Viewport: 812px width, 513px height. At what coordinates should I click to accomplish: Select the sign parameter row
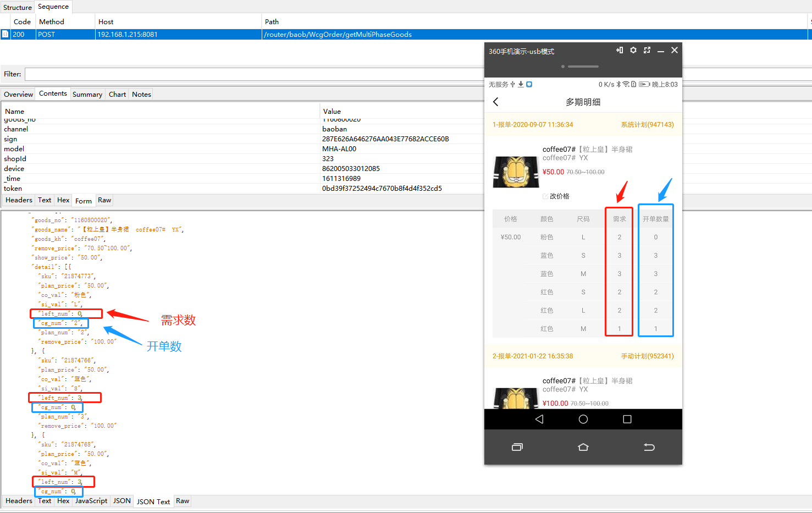[x=242, y=139]
